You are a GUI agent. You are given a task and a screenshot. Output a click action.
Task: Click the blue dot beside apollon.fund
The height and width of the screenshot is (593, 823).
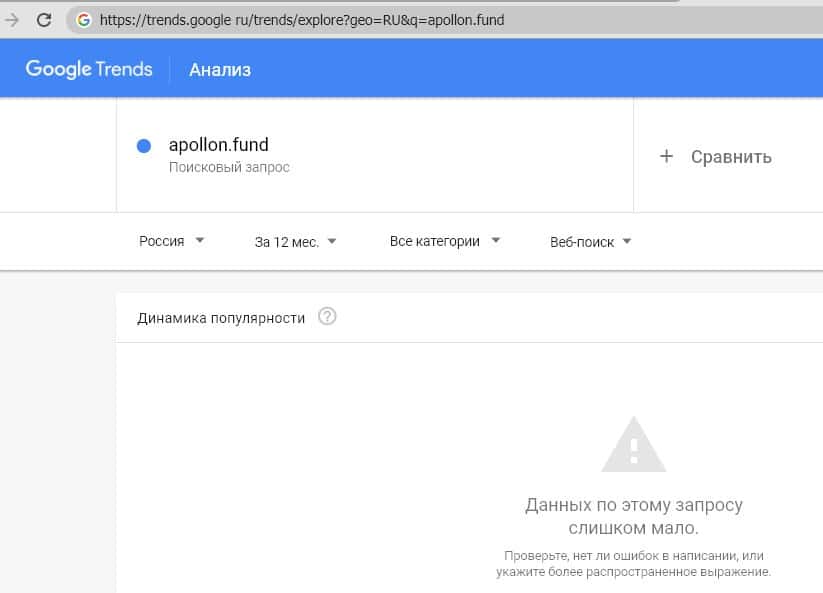point(143,146)
